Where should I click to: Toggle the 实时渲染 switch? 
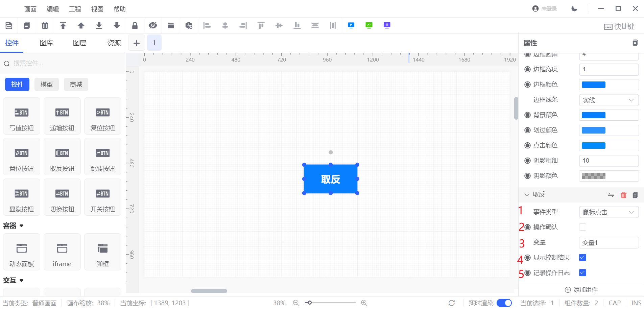[504, 303]
